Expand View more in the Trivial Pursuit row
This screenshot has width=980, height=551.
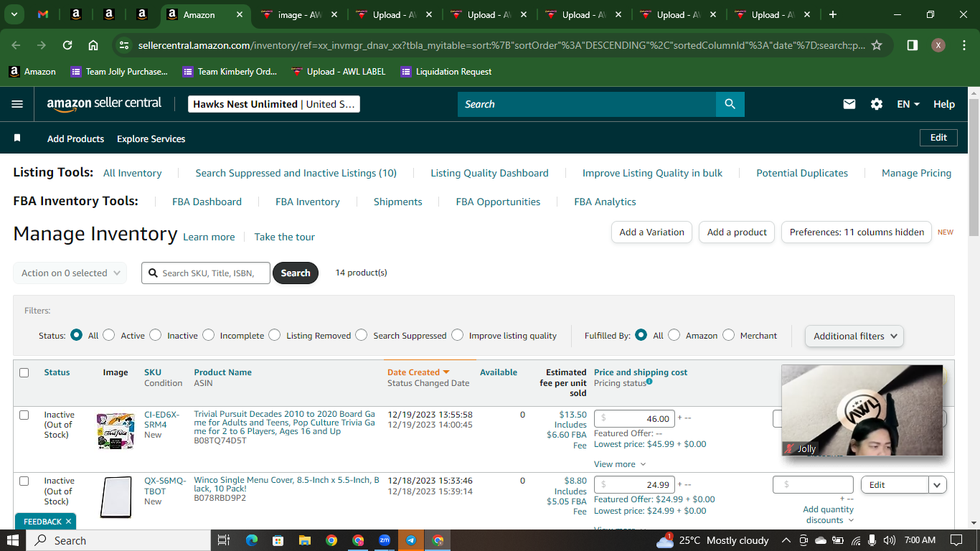click(620, 464)
